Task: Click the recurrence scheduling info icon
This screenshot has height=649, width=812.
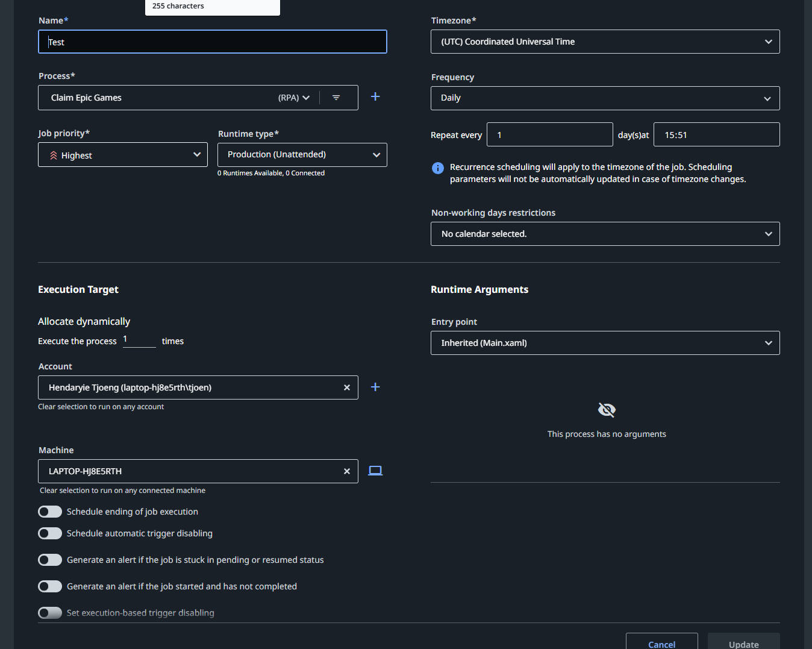Action: coord(437,168)
